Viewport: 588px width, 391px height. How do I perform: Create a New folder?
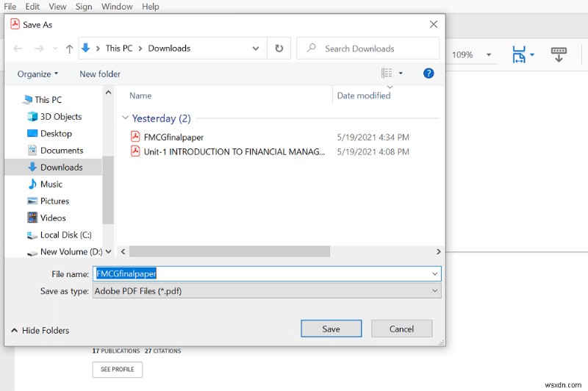tap(100, 73)
